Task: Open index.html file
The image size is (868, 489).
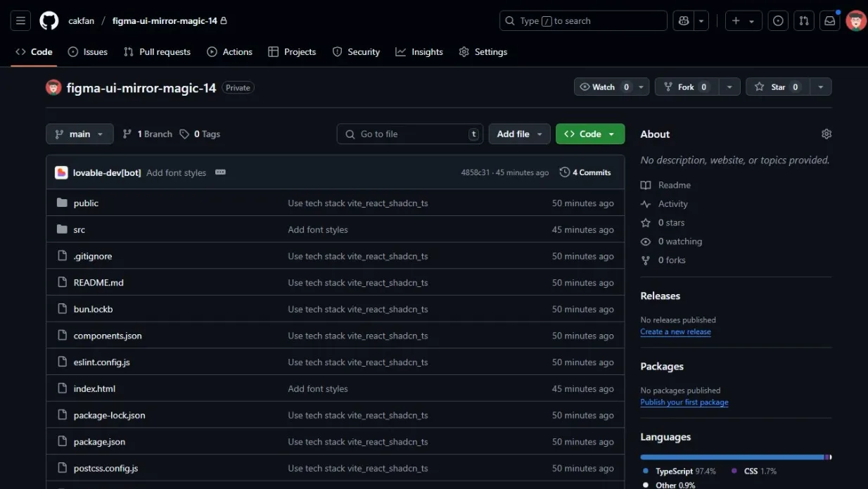Action: (x=94, y=389)
